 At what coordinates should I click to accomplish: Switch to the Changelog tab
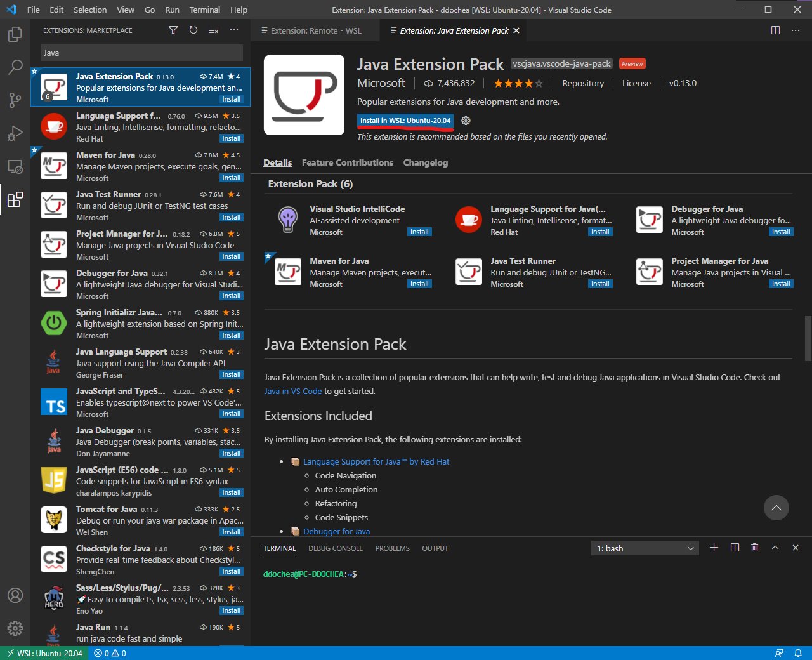[426, 163]
